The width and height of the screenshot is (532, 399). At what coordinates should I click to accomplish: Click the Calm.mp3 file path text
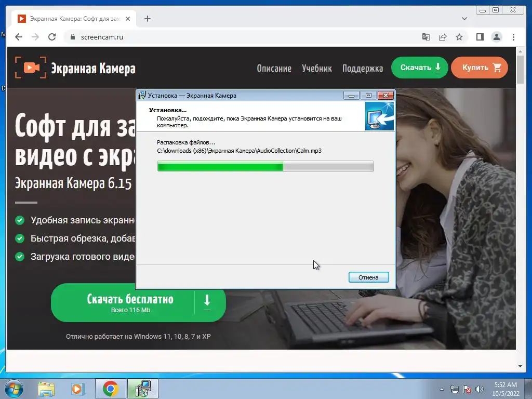tap(239, 151)
